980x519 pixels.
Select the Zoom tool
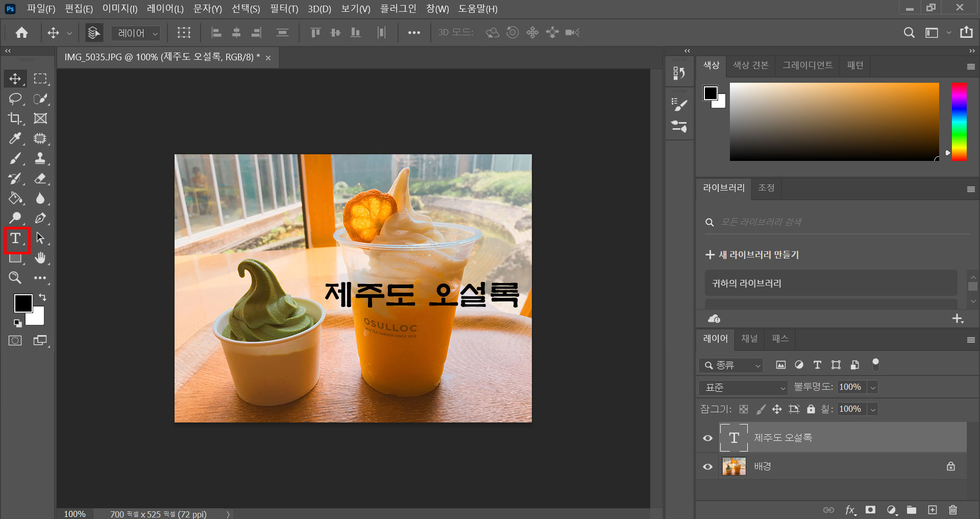click(x=15, y=278)
